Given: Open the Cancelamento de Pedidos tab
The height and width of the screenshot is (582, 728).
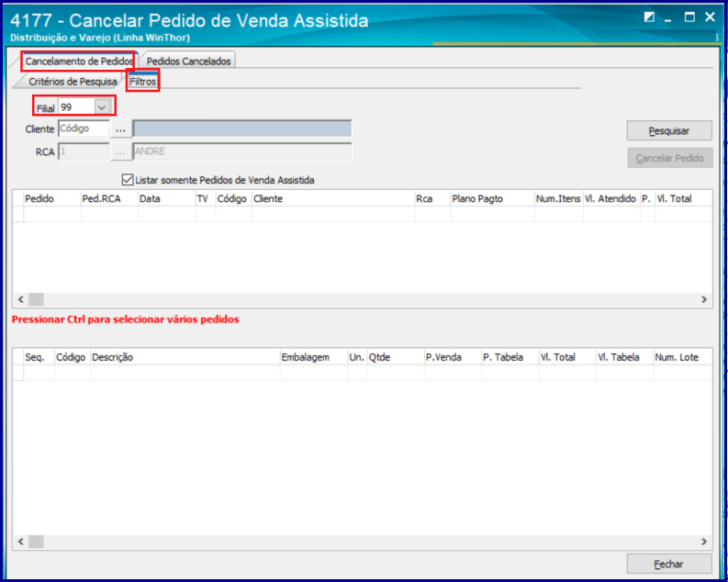Looking at the screenshot, I should 78,62.
